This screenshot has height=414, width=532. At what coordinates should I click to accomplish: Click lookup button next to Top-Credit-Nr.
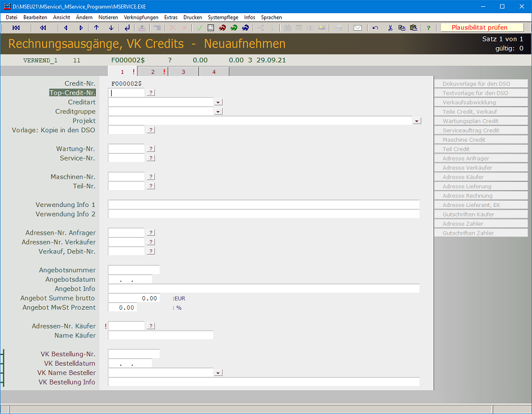151,93
